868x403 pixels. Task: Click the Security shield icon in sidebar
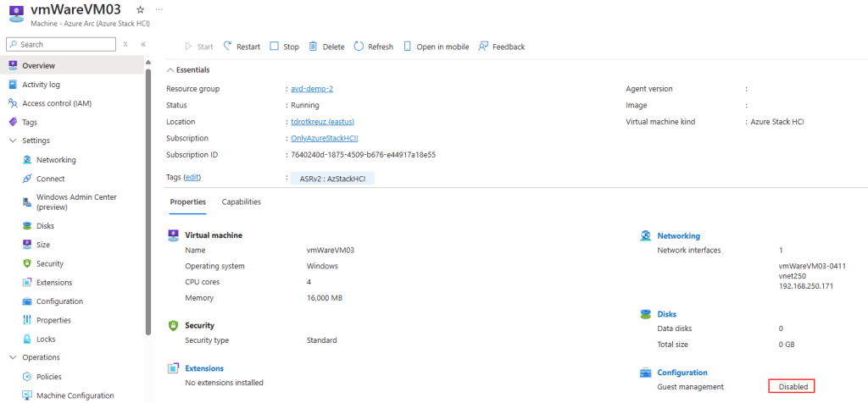tap(27, 263)
